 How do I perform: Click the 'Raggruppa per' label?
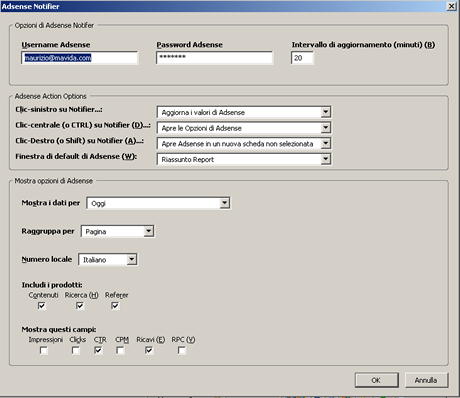click(x=48, y=231)
